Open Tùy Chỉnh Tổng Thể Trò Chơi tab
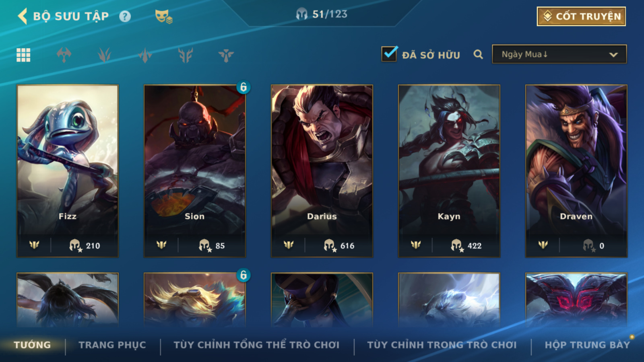 coord(256,345)
